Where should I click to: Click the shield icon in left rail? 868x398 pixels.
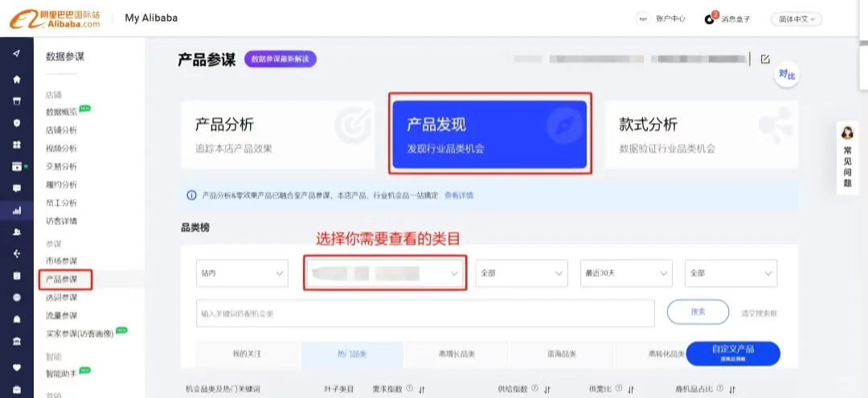17,123
